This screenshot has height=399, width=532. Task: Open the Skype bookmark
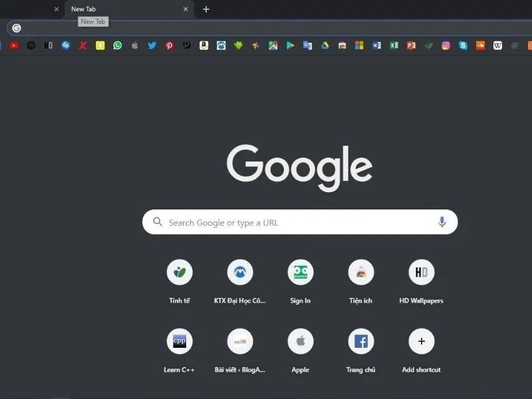(463, 45)
